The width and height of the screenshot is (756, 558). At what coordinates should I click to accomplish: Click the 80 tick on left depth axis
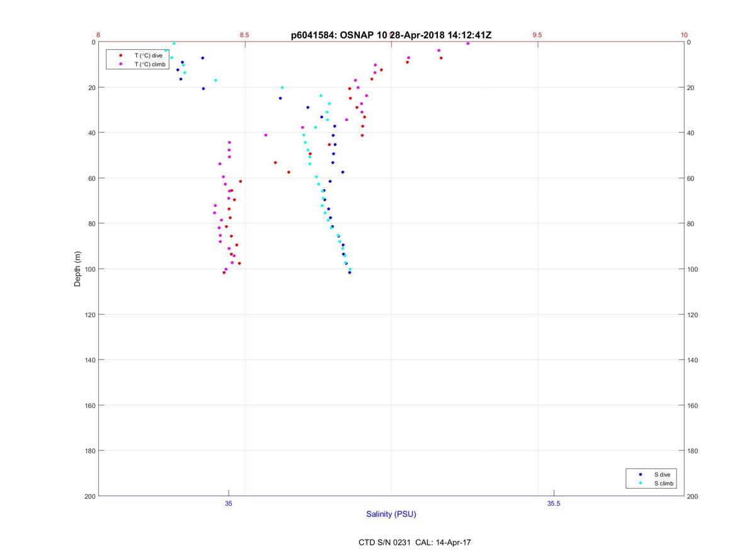point(91,224)
